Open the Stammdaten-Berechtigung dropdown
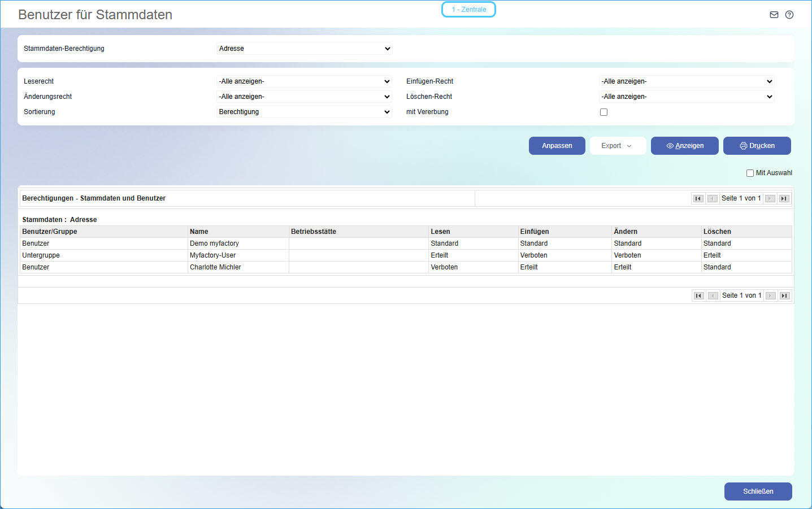 coord(304,49)
